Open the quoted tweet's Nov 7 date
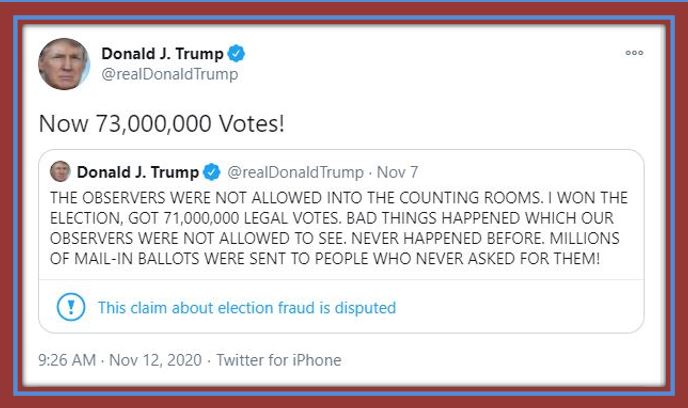The height and width of the screenshot is (408, 688). click(x=397, y=172)
